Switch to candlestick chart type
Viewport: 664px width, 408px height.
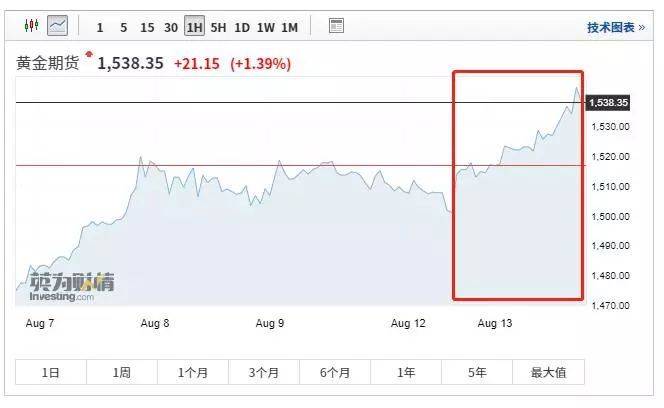(x=30, y=25)
